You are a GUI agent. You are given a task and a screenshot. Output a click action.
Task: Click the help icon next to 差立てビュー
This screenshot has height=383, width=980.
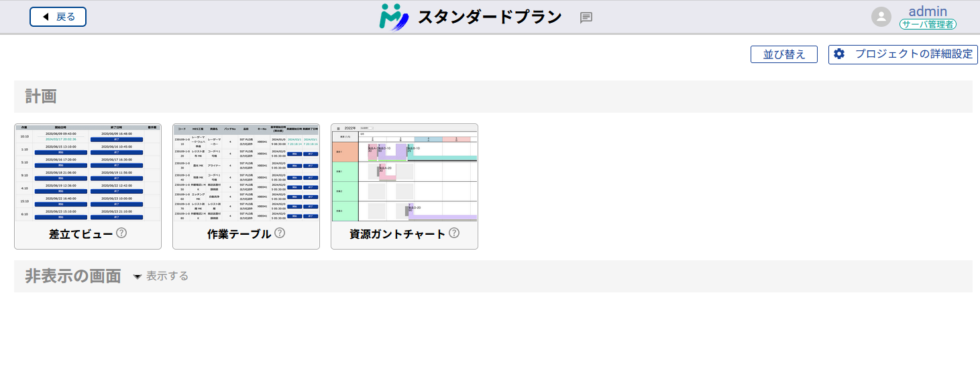click(121, 233)
